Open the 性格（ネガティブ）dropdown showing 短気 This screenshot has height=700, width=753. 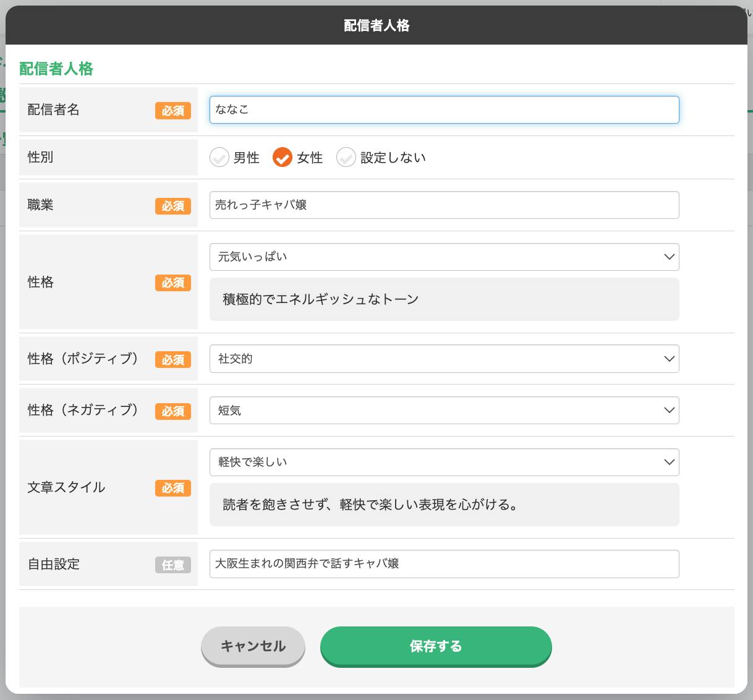pos(444,411)
